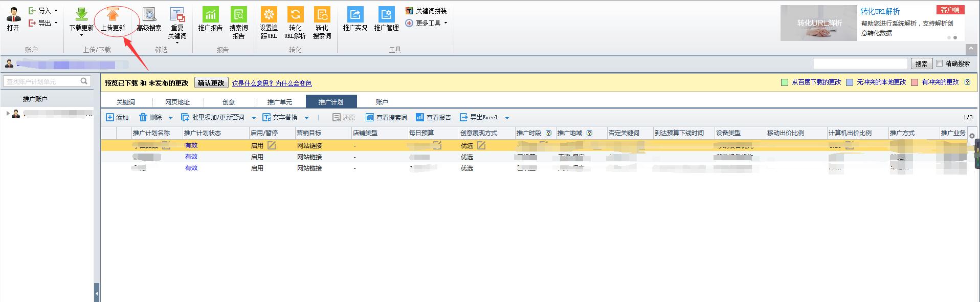980x302 pixels.
Task: Click help icon beside 推广地域 header
Action: 589,133
